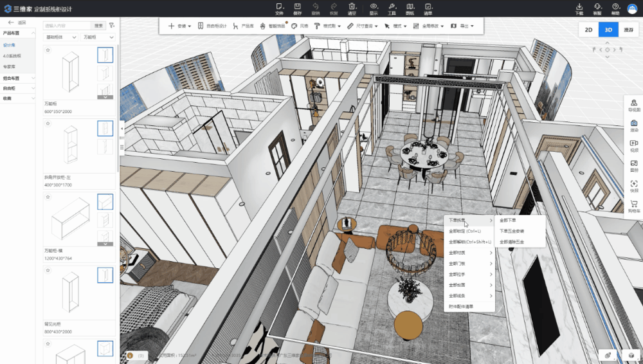
Task: Switch the view to 2D mode
Action: (588, 30)
